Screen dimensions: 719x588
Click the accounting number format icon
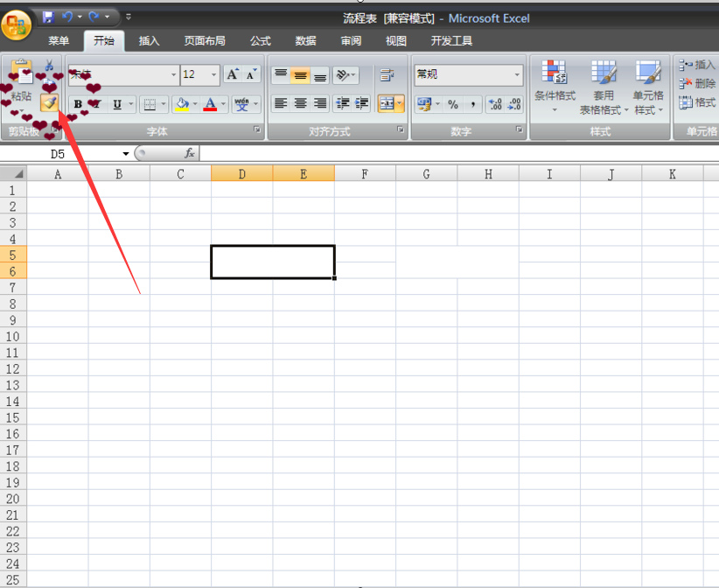pyautogui.click(x=423, y=105)
